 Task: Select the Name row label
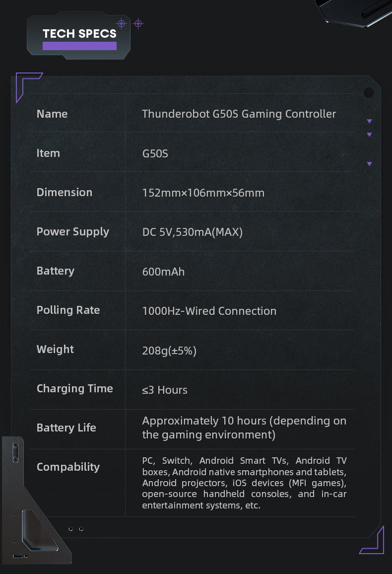click(52, 114)
